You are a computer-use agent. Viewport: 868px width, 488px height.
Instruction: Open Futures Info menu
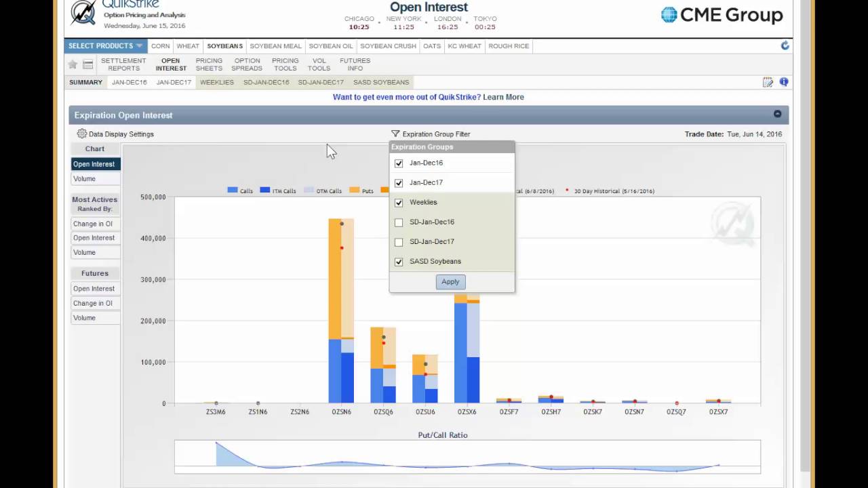tap(355, 64)
